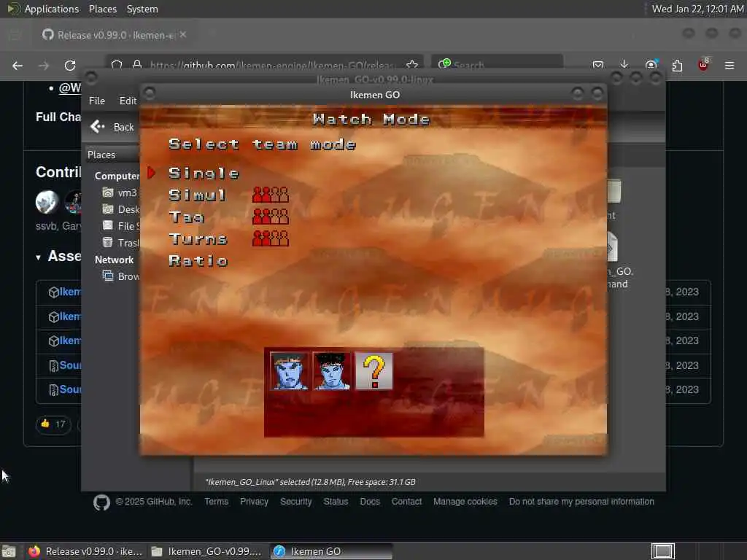The height and width of the screenshot is (560, 747).
Task: Open the file manager window menu button
Action: coord(91,77)
